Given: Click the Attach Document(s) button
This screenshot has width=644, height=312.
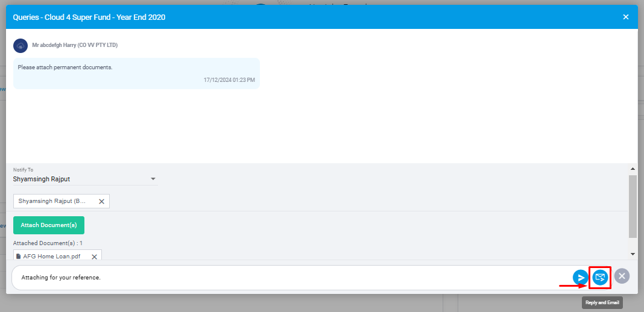Looking at the screenshot, I should coord(49,225).
